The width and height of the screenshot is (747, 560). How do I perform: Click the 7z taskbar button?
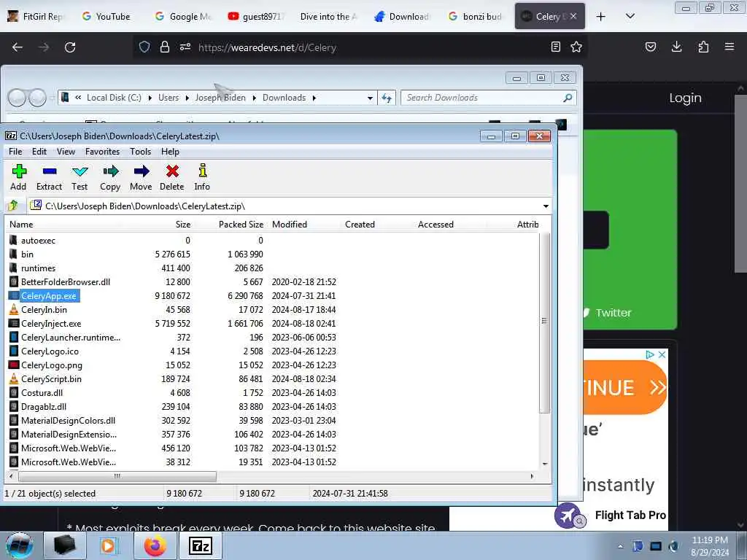[201, 545]
